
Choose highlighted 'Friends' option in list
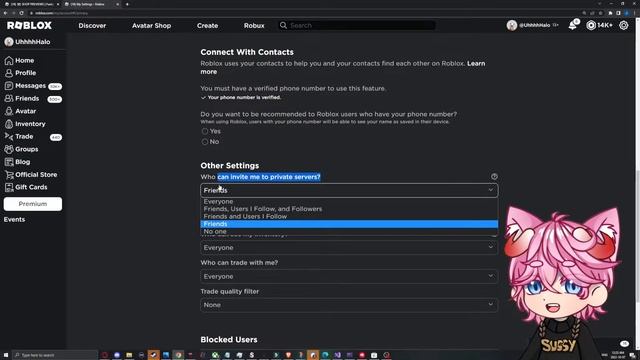tap(349, 224)
